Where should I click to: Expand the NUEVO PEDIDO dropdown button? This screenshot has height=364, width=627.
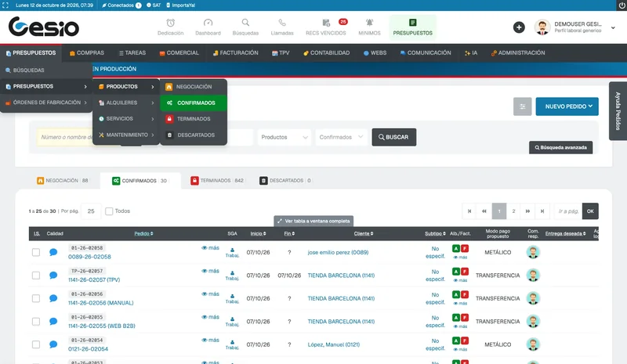pos(567,106)
